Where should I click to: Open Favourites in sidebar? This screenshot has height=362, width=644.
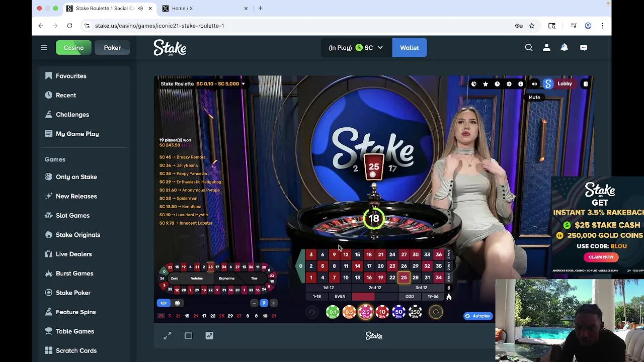(71, 76)
